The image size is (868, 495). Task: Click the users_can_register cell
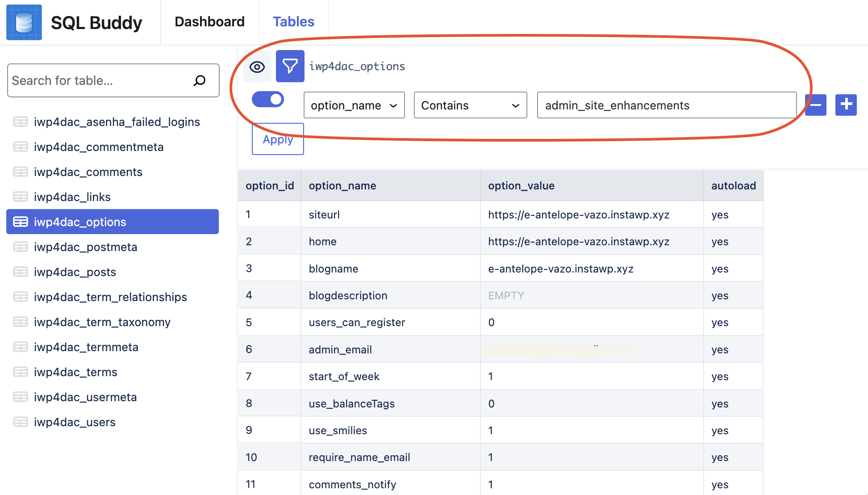pos(391,322)
